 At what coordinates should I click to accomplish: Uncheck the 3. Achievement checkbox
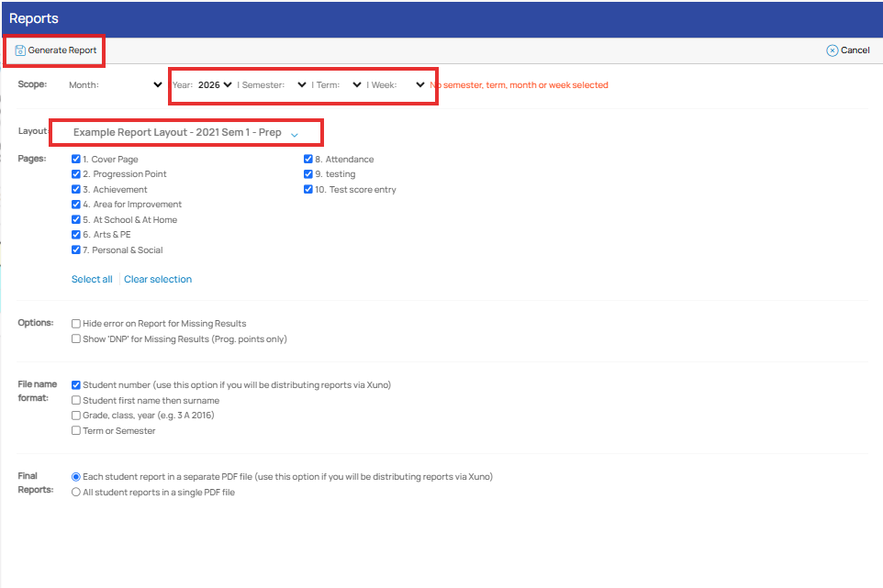(76, 189)
